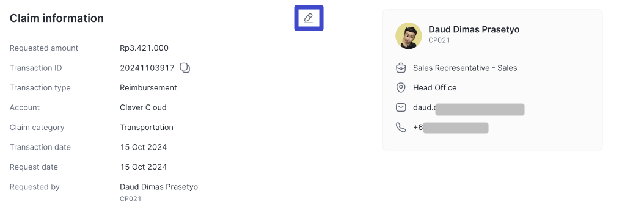This screenshot has height=224, width=644.
Task: Click the request date value
Action: pyautogui.click(x=144, y=167)
